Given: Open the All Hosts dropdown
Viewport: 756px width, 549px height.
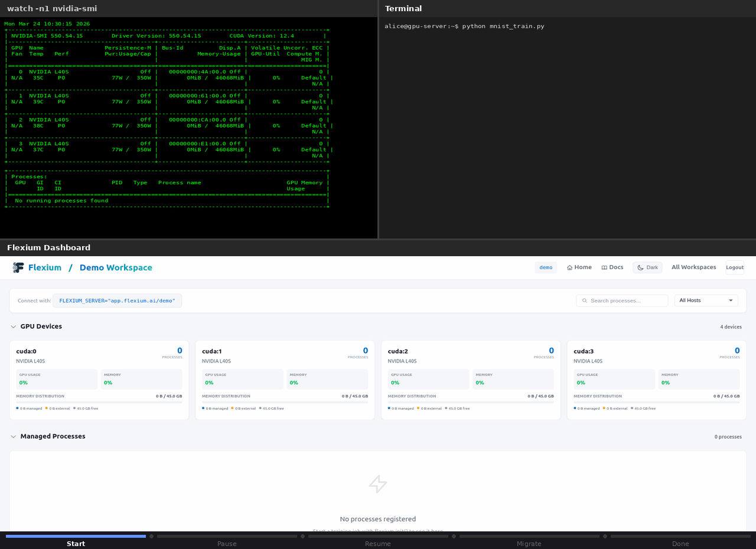Looking at the screenshot, I should point(706,300).
